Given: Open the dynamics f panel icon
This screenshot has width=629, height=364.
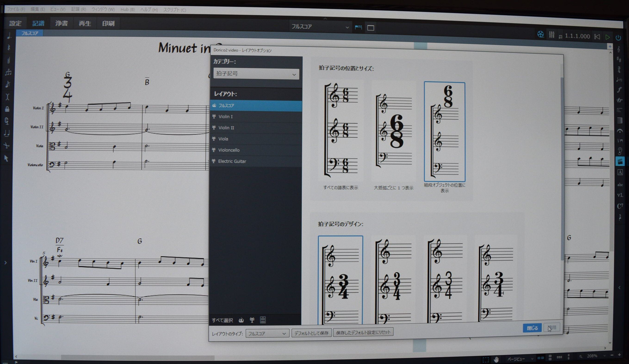Looking at the screenshot, I should (620, 90).
